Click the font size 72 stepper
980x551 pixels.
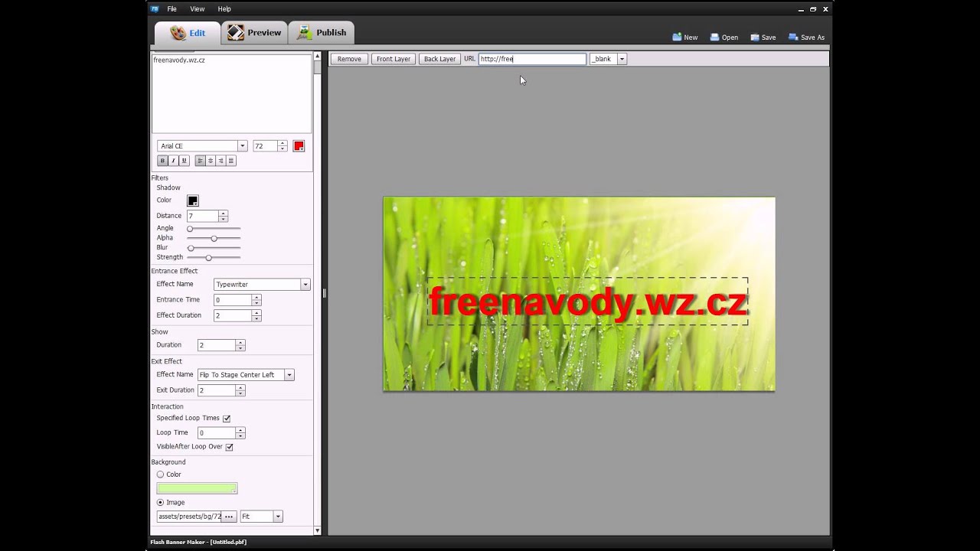[x=283, y=146]
